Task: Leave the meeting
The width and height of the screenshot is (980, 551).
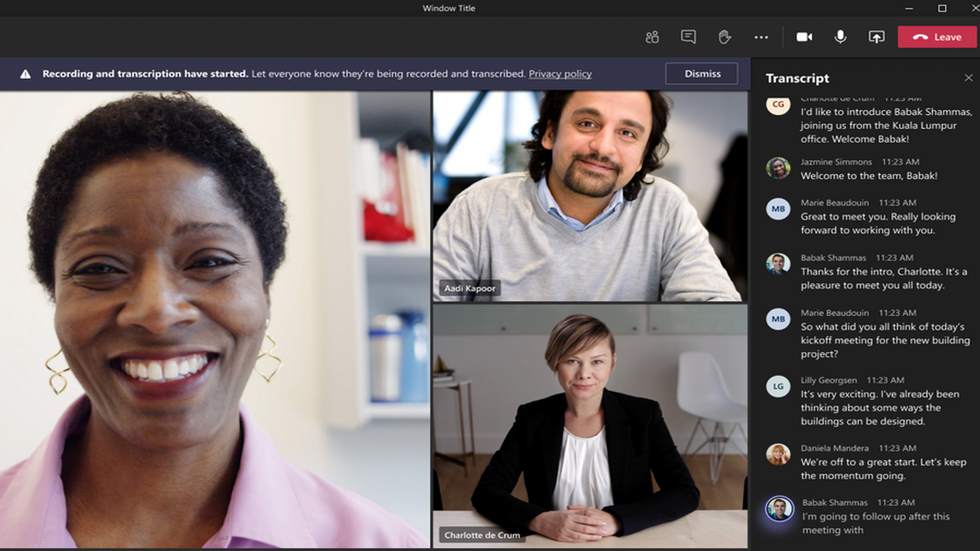Action: [937, 37]
